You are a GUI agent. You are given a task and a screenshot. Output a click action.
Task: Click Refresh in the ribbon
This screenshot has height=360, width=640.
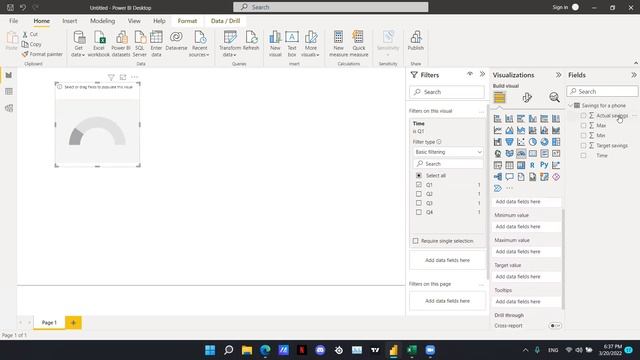(251, 41)
